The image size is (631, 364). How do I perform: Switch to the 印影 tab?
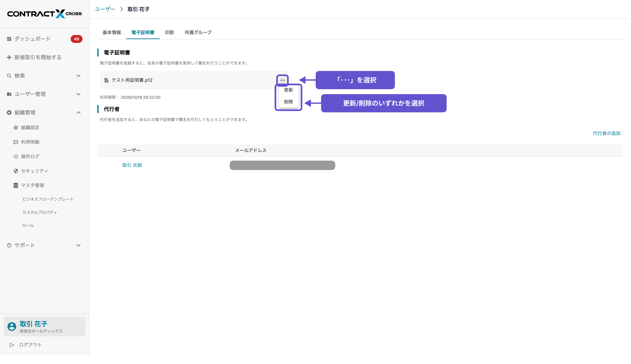(169, 32)
